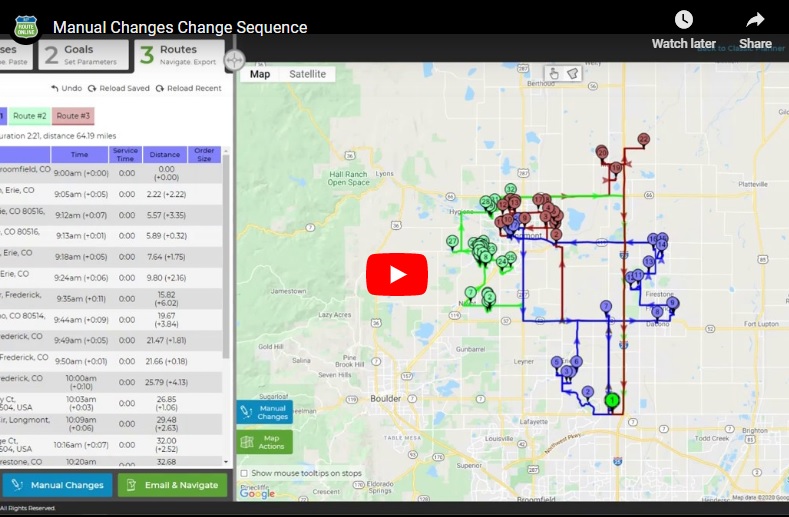Click green stop marker 27 on the map

(x=452, y=241)
